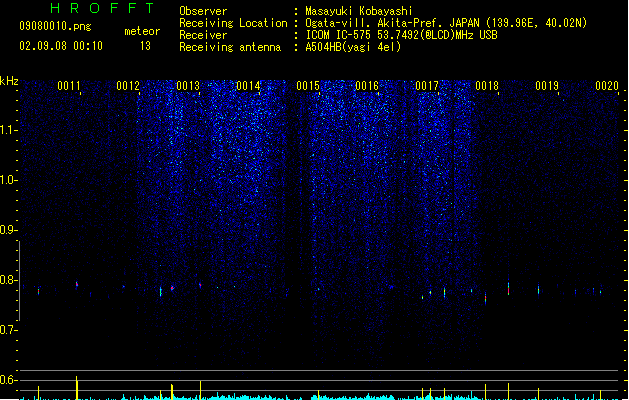629x400 pixels.
Task: Select the 0018 time marker
Action: click(487, 86)
